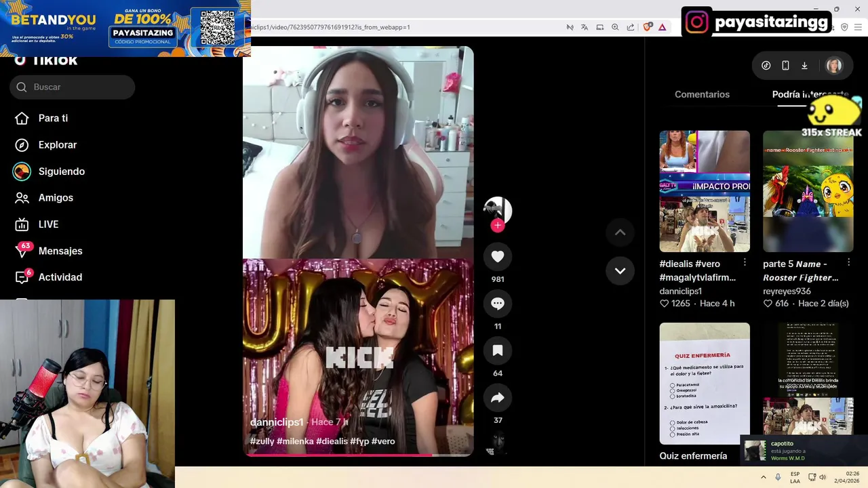Switch to the Podría interesarte tab
The width and height of the screenshot is (868, 488).
[x=810, y=94]
